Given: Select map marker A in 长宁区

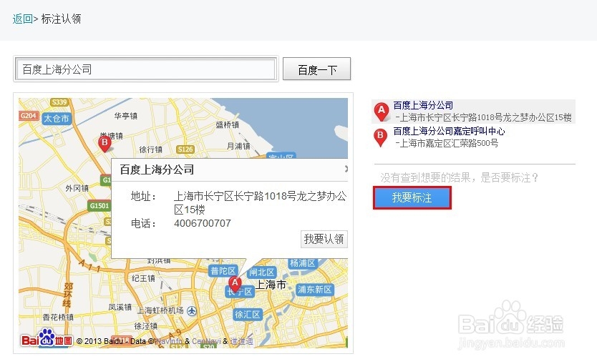Looking at the screenshot, I should coord(235,285).
